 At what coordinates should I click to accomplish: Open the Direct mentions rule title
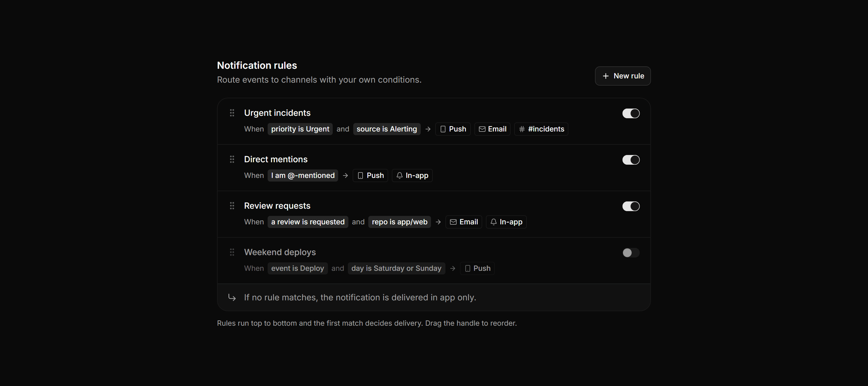[x=276, y=160]
